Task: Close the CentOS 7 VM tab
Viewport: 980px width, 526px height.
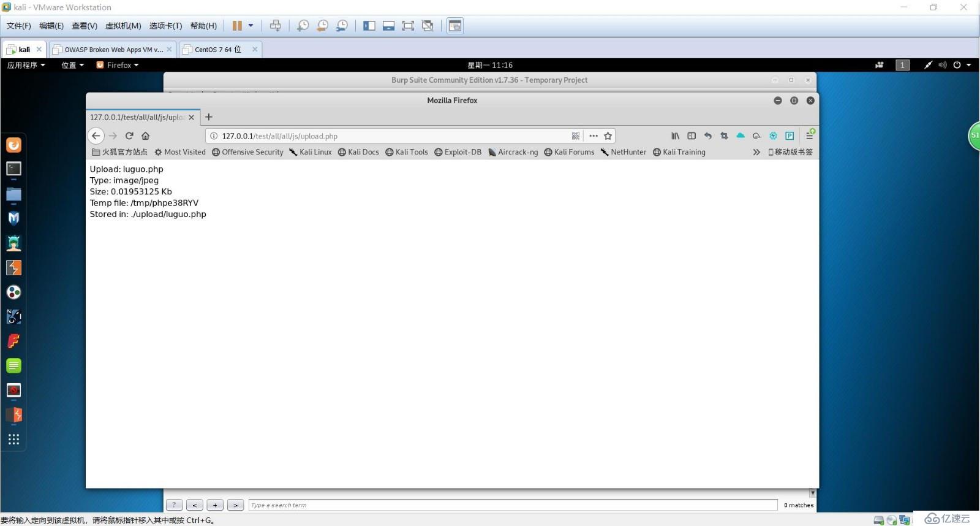Action: point(255,50)
